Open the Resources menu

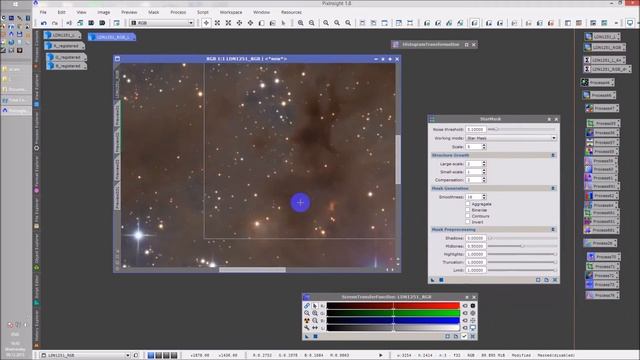[x=291, y=12]
